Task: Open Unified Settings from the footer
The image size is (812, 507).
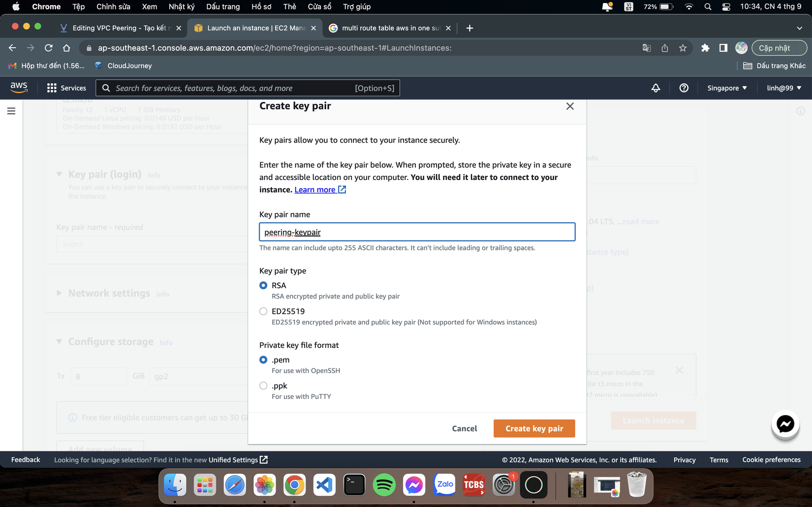Action: coord(238,460)
